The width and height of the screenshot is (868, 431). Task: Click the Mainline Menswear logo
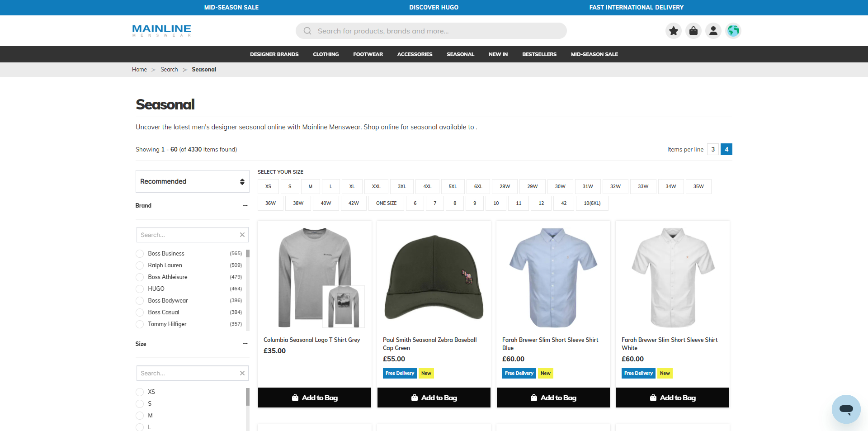(162, 31)
